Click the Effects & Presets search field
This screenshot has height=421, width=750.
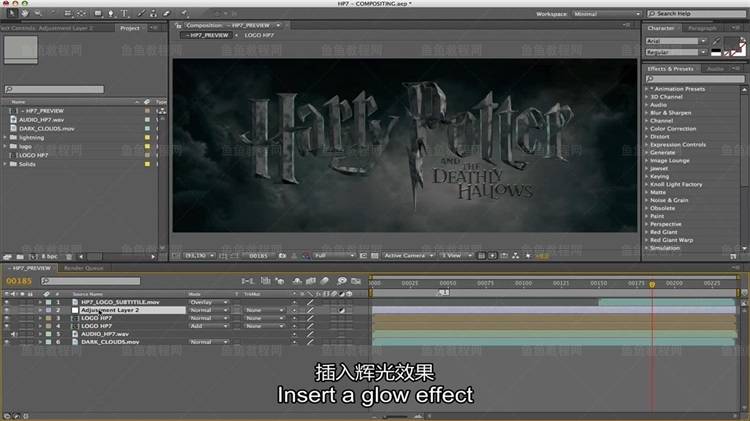(695, 78)
